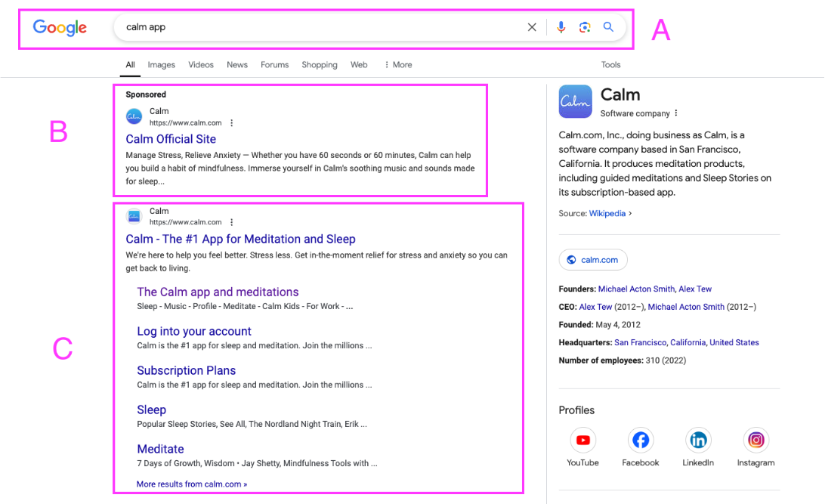Open Calm - The #1 App for Meditation and Sleep
825x504 pixels.
coord(240,239)
